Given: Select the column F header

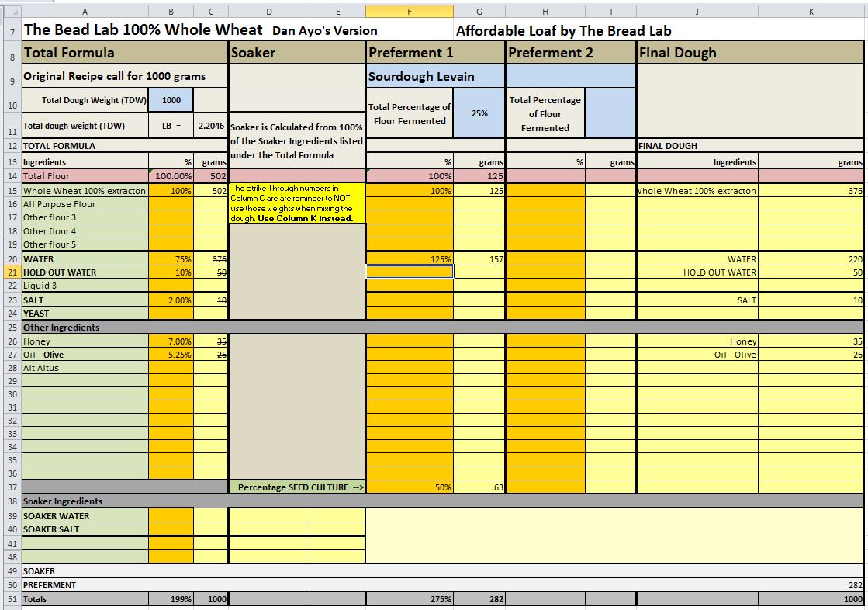Looking at the screenshot, I should coord(409,12).
